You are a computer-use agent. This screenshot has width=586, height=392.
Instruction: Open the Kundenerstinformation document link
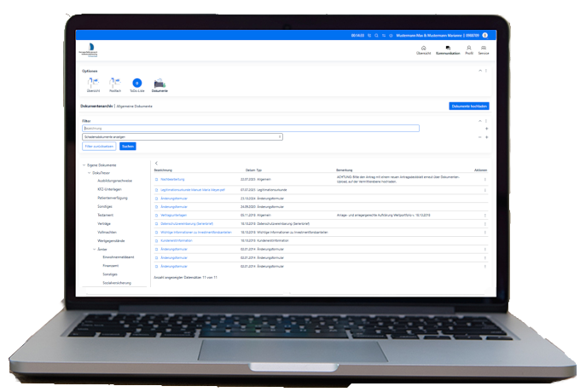(x=177, y=241)
